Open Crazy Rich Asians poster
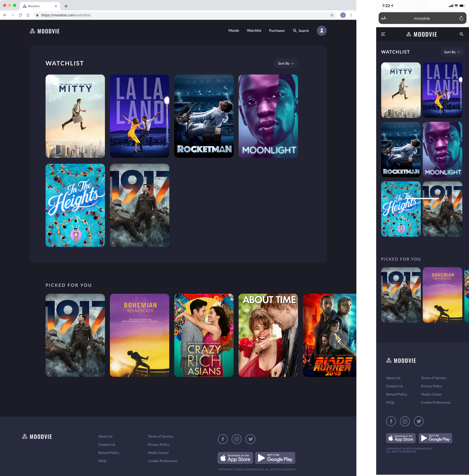This screenshot has height=476, width=469. [x=204, y=335]
